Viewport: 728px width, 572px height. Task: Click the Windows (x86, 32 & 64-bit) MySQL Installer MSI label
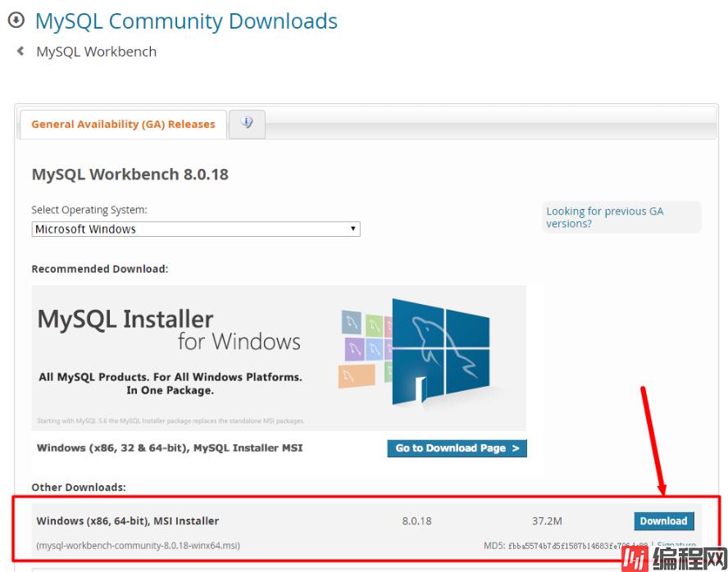coord(170,448)
